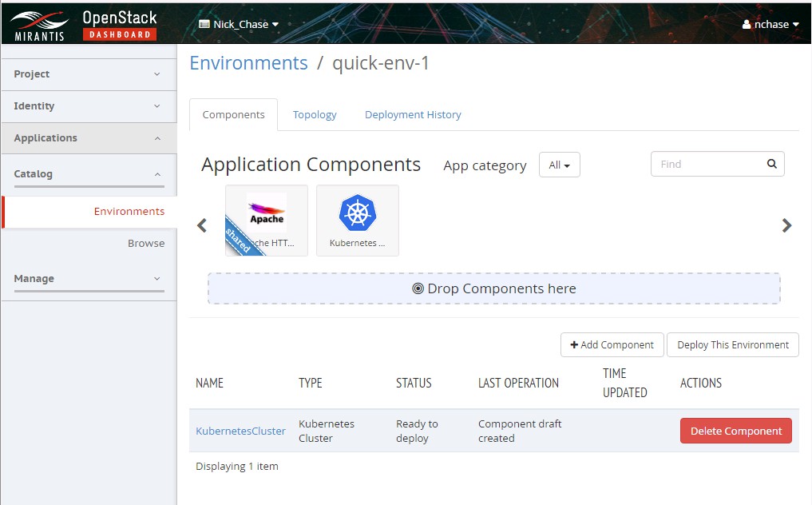Viewport: 812px width, 505px height.
Task: Collapse the Catalog sidebar group
Action: [89, 174]
